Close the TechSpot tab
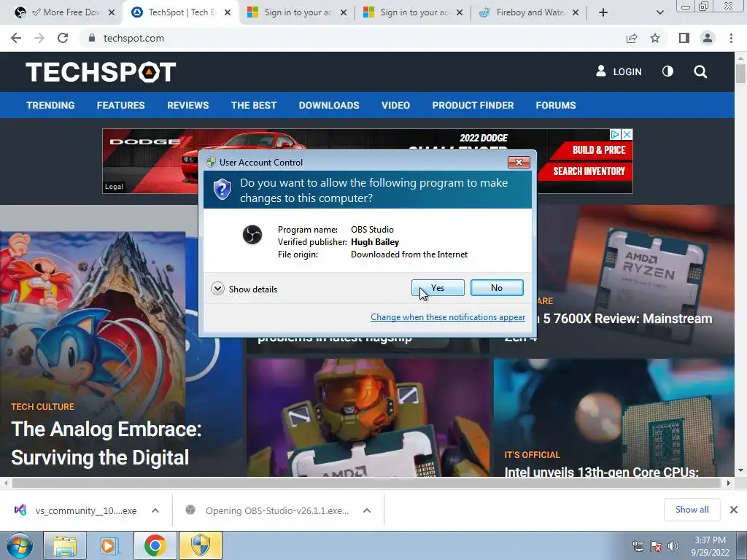 pos(228,12)
